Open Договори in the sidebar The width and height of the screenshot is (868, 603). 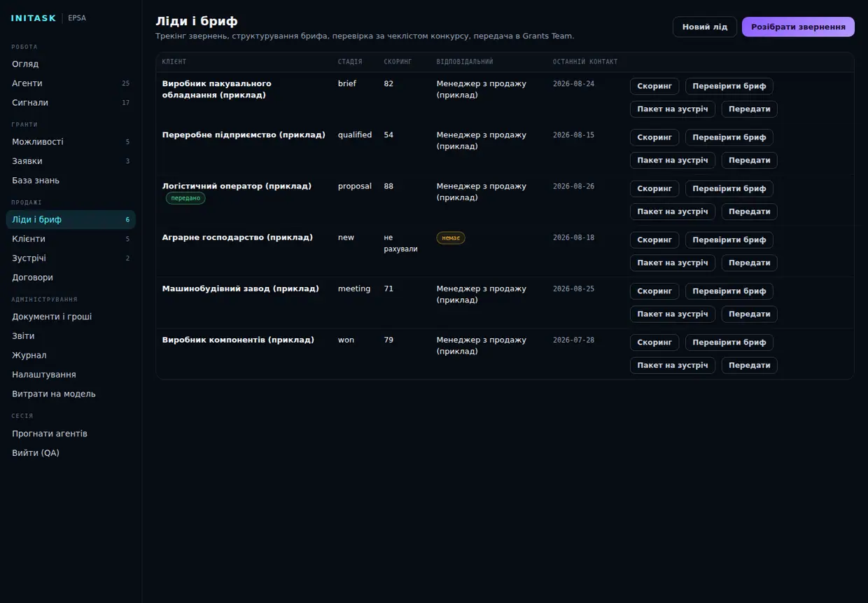(71, 277)
